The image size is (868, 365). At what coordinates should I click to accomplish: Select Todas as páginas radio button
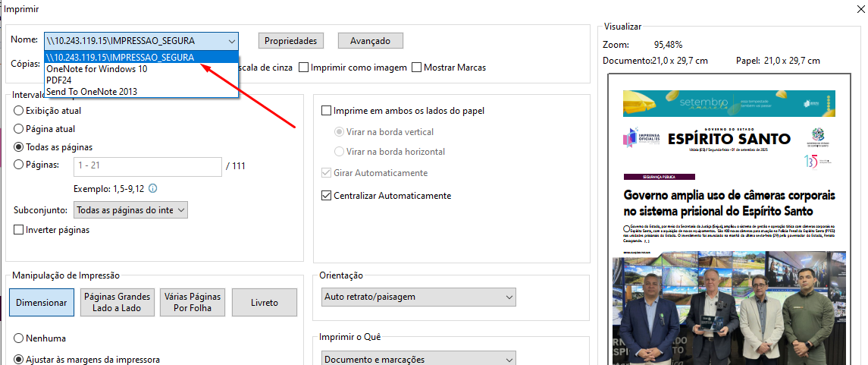18,147
